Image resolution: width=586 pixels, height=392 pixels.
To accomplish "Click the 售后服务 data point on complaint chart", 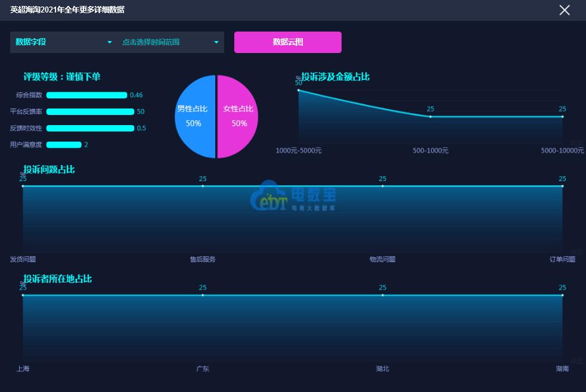I will pos(203,186).
